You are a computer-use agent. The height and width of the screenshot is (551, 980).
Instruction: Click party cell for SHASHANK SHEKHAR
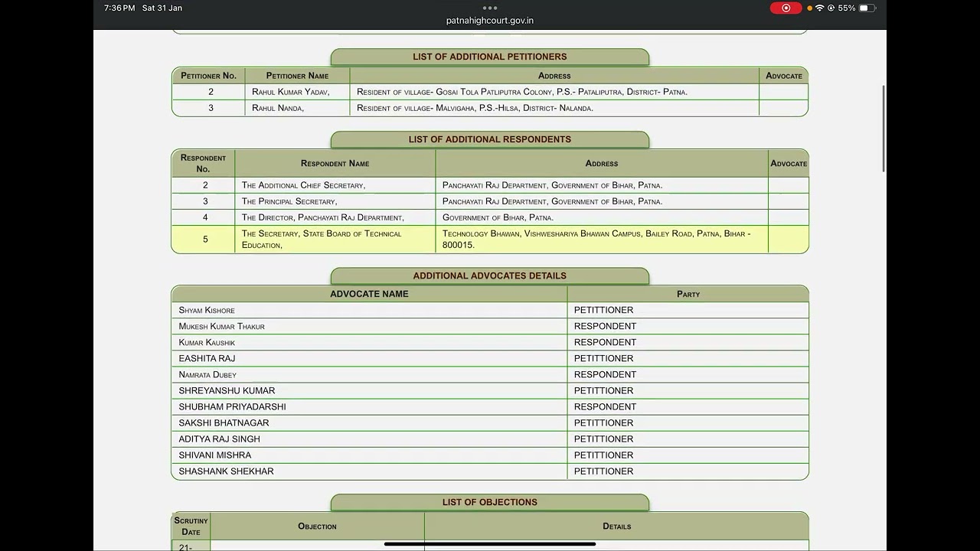[688, 471]
